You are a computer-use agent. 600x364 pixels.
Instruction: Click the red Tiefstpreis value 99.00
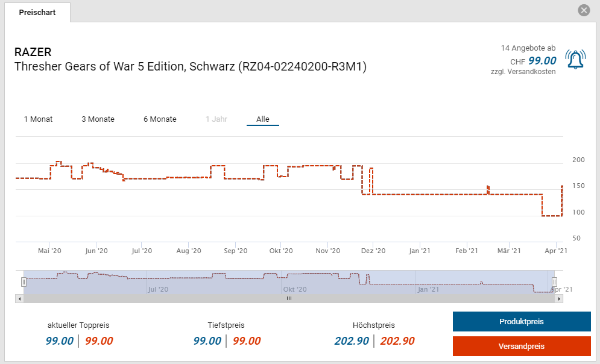pos(246,341)
